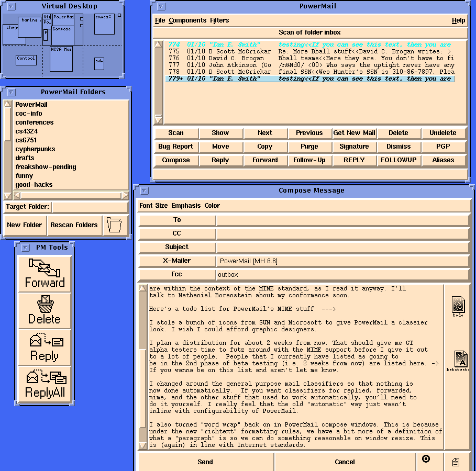Click the Forward icon in PM Tools
Screen dimensions: 476x471
pyautogui.click(x=45, y=274)
